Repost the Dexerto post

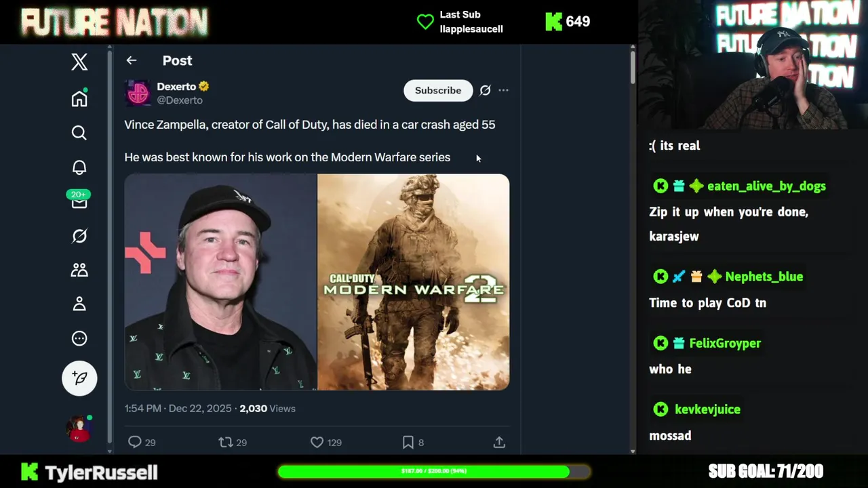tap(233, 442)
